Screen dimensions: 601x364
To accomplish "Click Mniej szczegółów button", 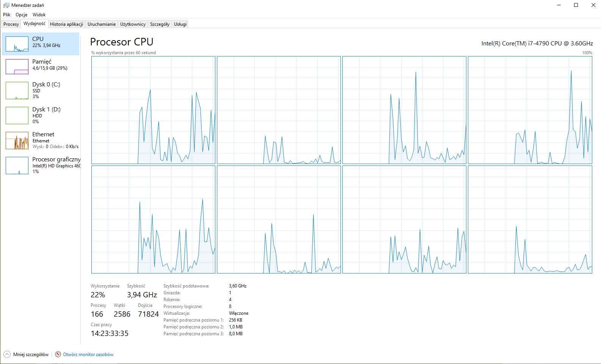I will [26, 355].
